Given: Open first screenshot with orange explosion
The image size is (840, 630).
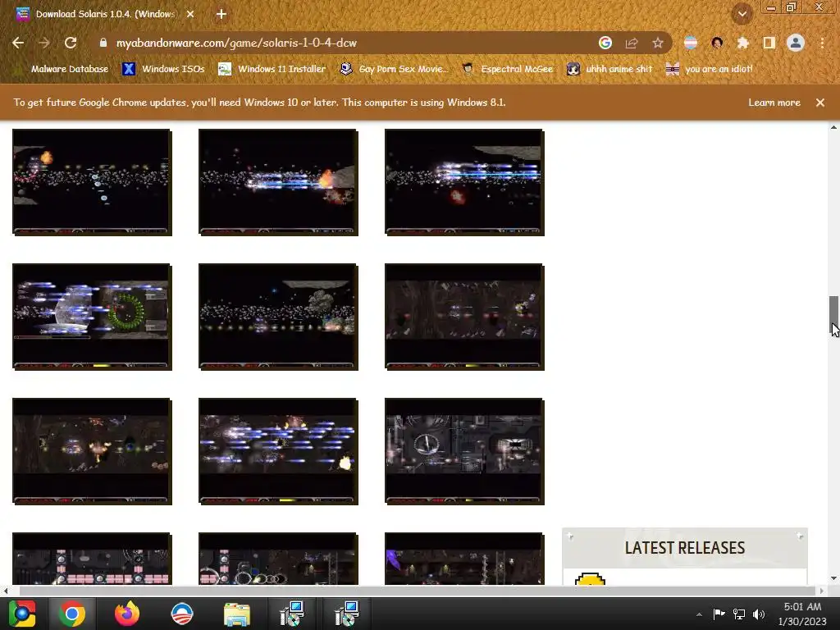Looking at the screenshot, I should (x=92, y=182).
